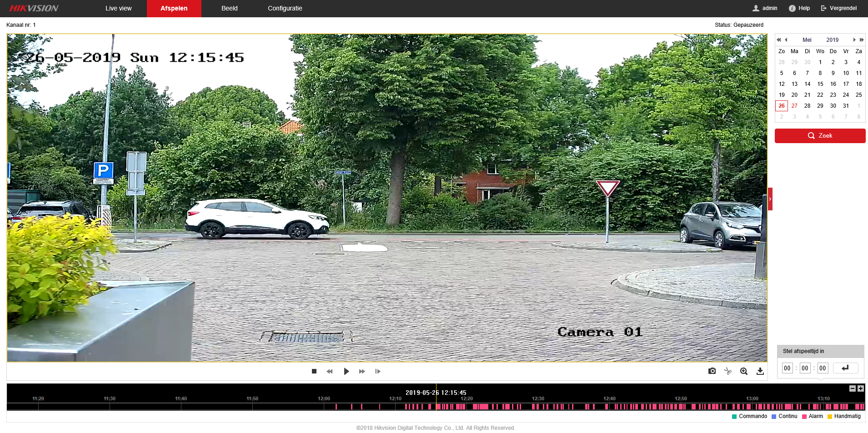Zoom out the timeline with minus
The width and height of the screenshot is (868, 433).
click(853, 388)
